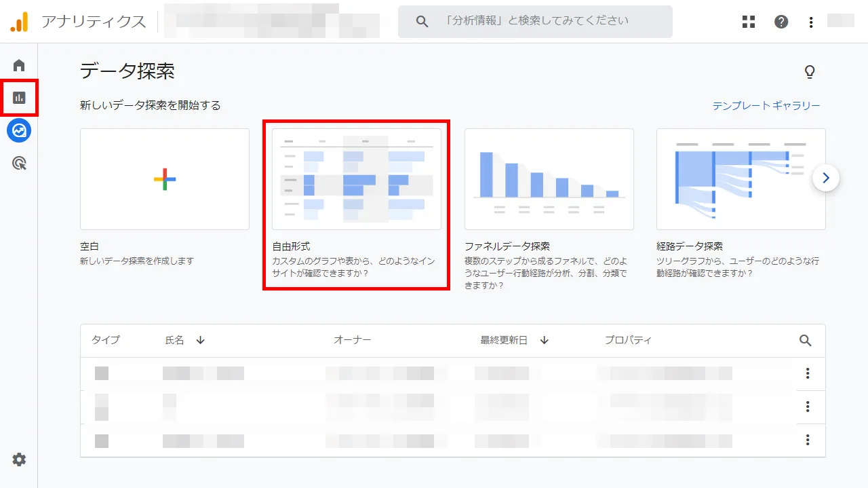Open the Home section icon

(x=18, y=64)
